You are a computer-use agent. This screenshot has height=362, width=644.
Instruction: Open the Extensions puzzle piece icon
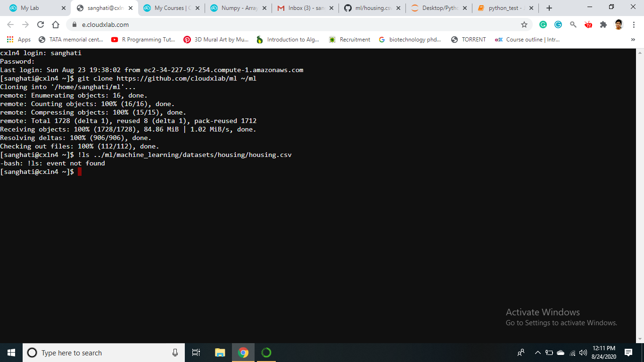point(603,25)
